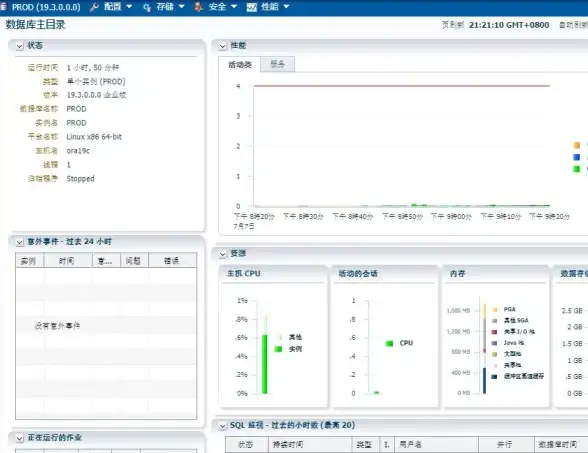Click the red line in activity chart
Screen dimensions: 588x453
(402, 86)
